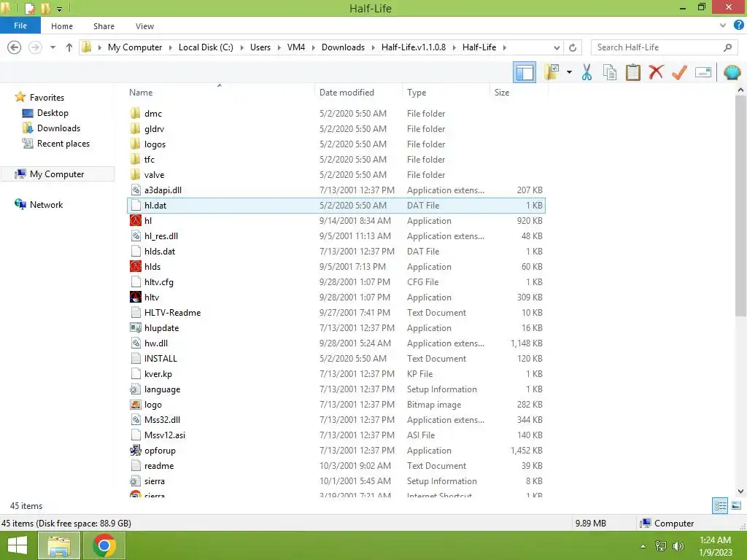
Task: Open the Windows Start button
Action: 18,545
